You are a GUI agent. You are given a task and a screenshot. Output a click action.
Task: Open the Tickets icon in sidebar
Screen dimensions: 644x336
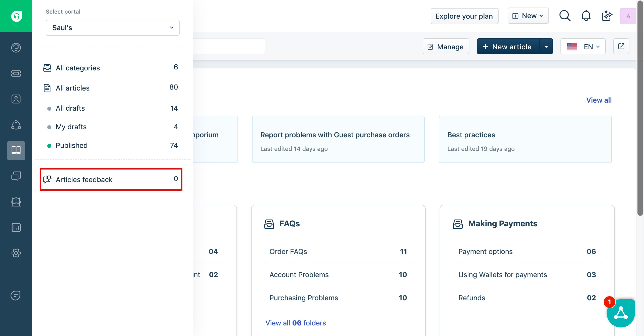click(x=16, y=73)
